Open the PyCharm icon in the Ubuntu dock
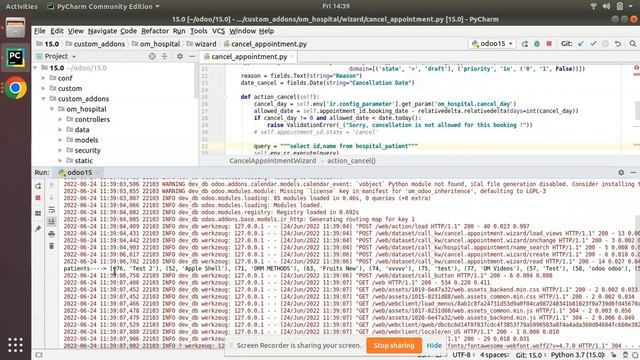This screenshot has height=360, width=640. tap(15, 58)
